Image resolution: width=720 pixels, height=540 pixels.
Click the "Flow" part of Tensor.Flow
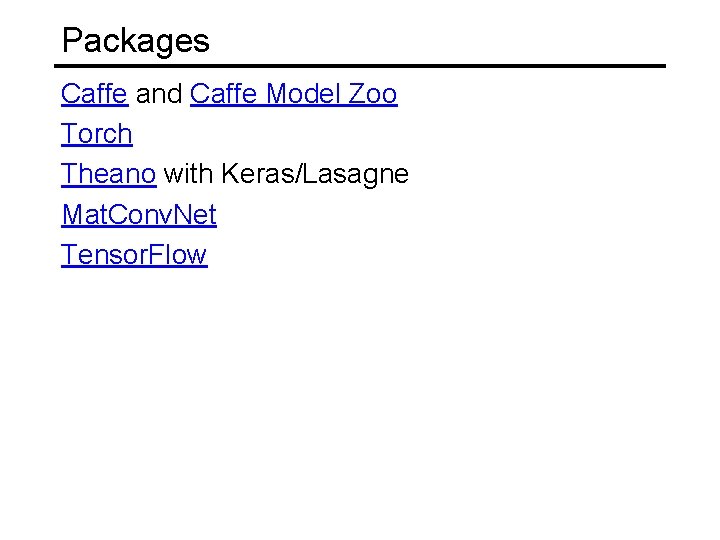pos(177,255)
